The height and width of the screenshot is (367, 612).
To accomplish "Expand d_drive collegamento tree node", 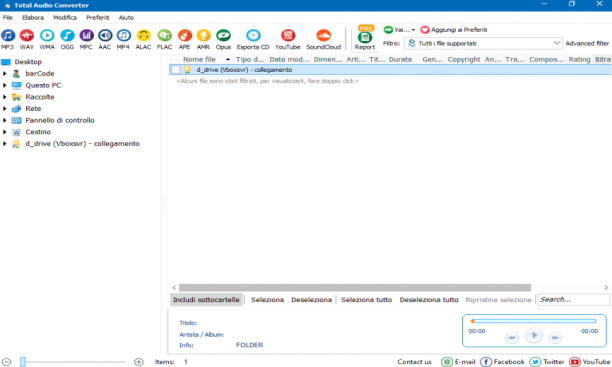I will [x=5, y=144].
